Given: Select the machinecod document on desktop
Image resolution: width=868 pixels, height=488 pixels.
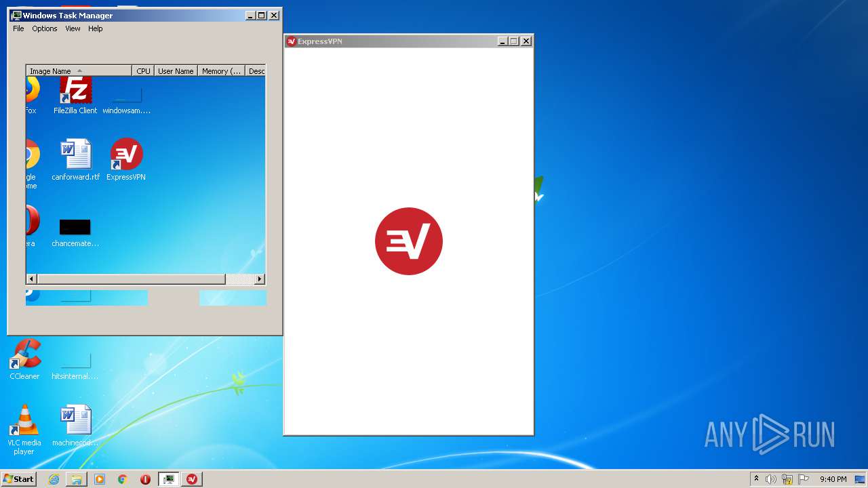Looking at the screenshot, I should (x=75, y=426).
